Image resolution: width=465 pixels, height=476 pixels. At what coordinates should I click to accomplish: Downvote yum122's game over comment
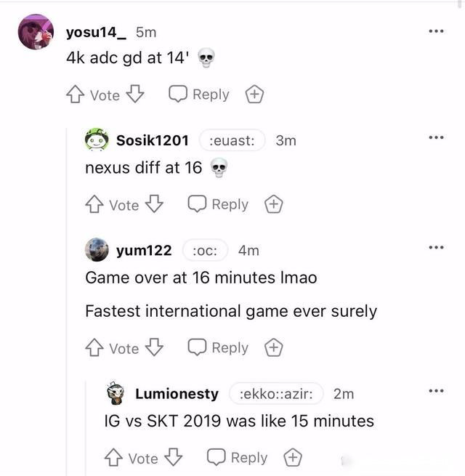tap(155, 348)
